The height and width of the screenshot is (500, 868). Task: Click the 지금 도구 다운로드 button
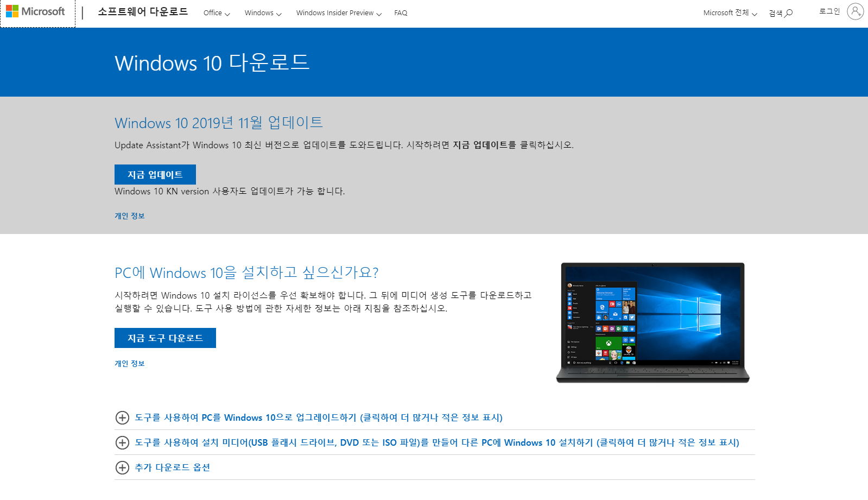pyautogui.click(x=165, y=338)
